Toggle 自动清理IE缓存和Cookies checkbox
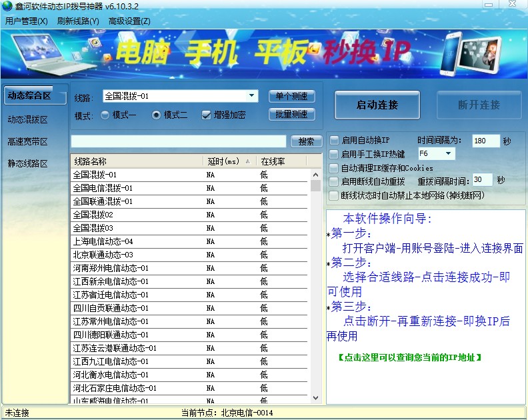The height and width of the screenshot is (420, 528). click(x=334, y=168)
